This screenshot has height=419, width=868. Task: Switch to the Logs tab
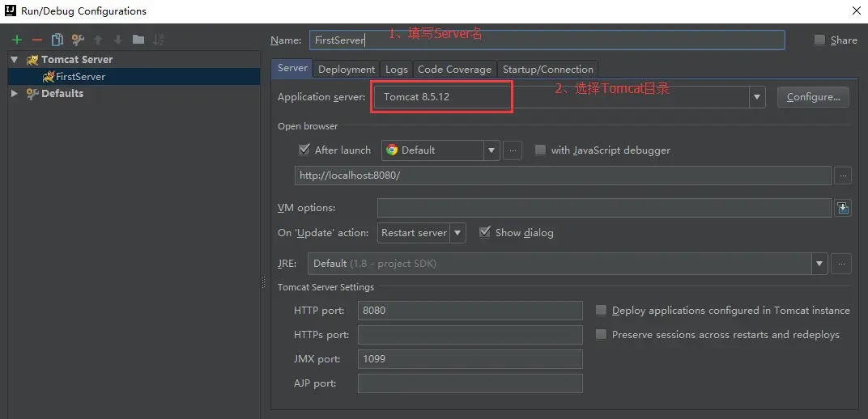pos(397,69)
